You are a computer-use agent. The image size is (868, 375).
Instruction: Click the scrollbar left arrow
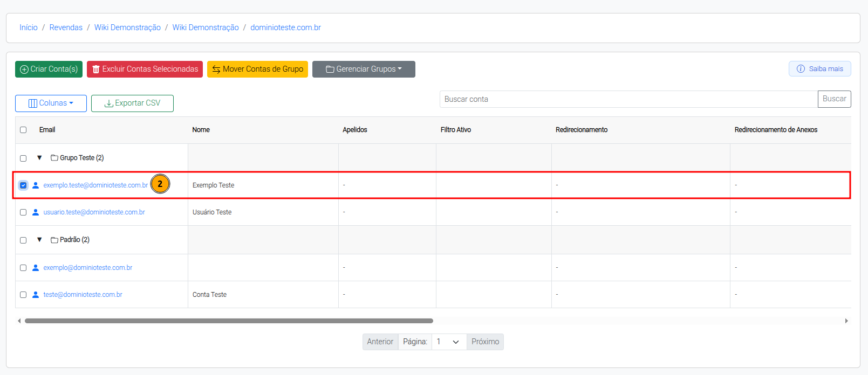[19, 321]
